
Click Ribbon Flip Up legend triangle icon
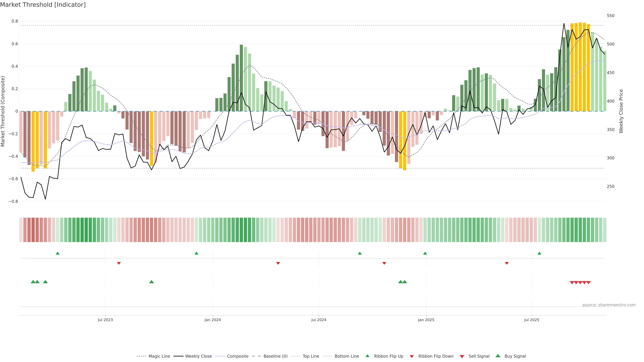(x=367, y=356)
